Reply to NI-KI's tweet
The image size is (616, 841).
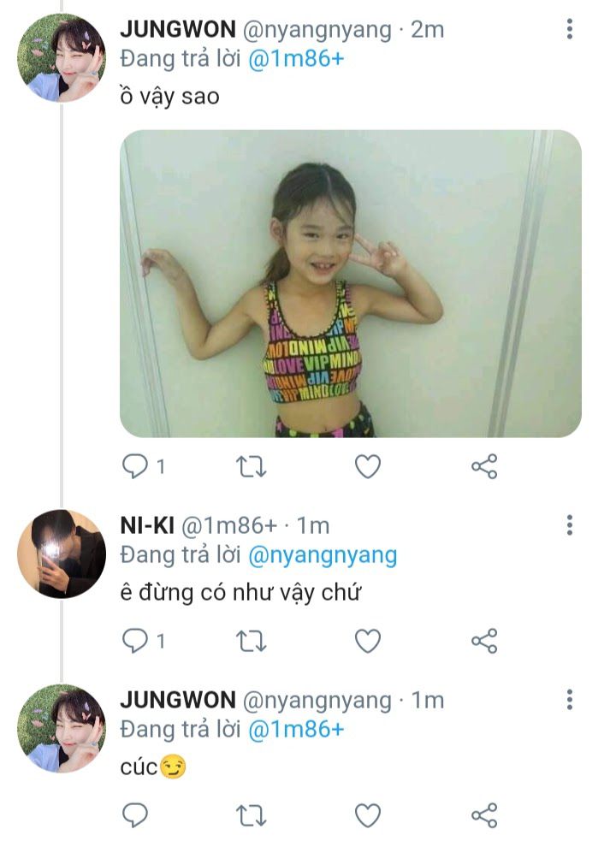point(135,641)
